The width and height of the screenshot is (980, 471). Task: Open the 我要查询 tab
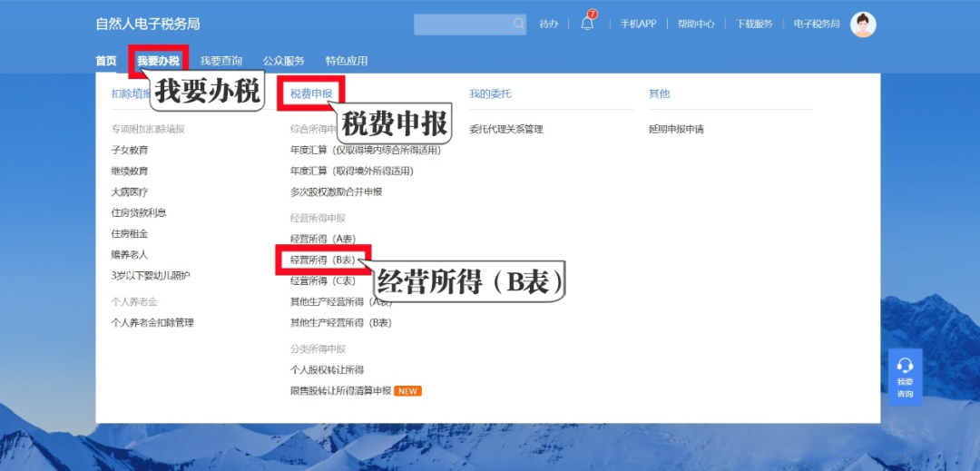coord(221,61)
